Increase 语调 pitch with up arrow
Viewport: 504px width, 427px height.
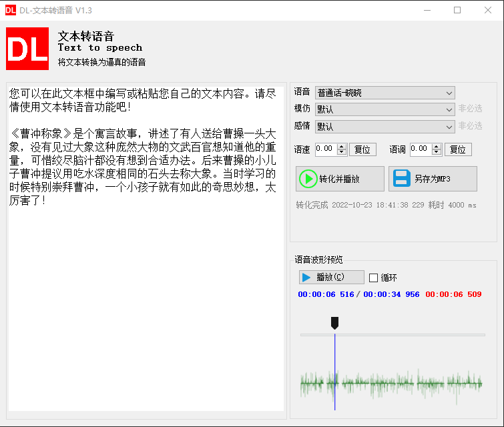[x=436, y=147]
